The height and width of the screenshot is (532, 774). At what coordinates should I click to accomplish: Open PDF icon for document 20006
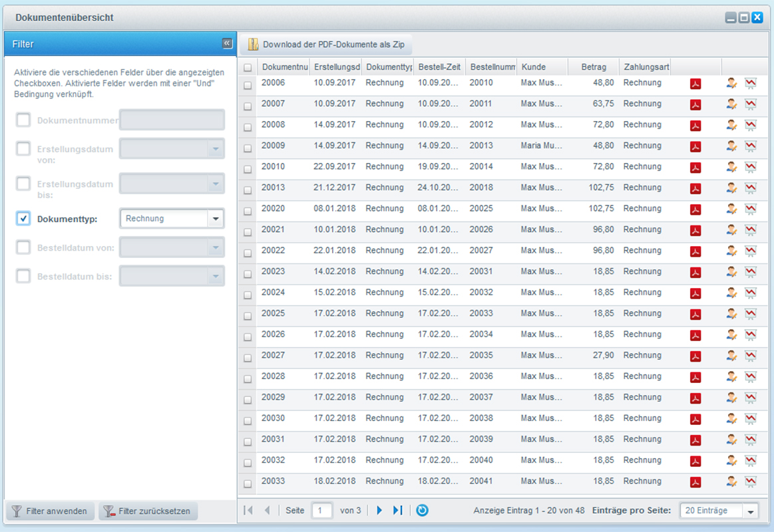pyautogui.click(x=695, y=84)
